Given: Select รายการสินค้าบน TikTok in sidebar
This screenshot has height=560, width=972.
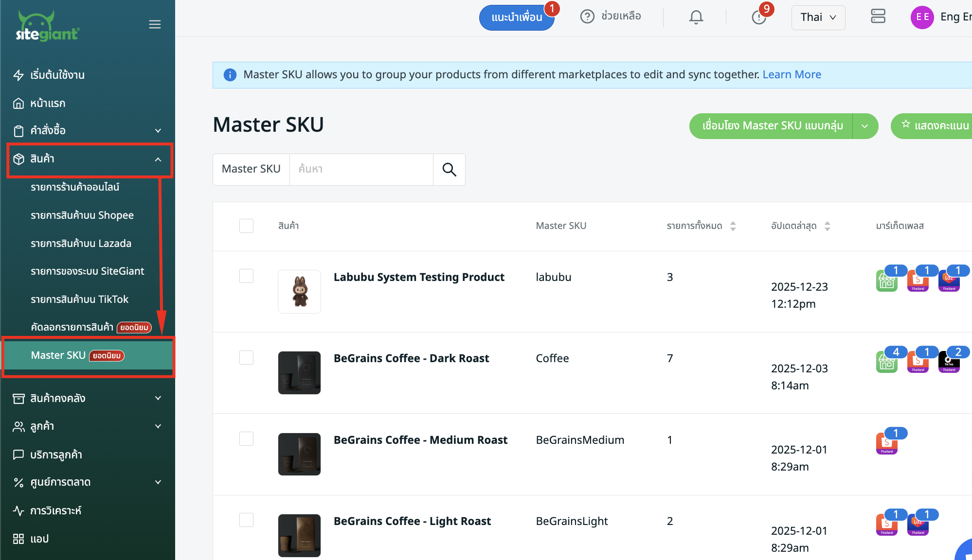Looking at the screenshot, I should pyautogui.click(x=79, y=299).
